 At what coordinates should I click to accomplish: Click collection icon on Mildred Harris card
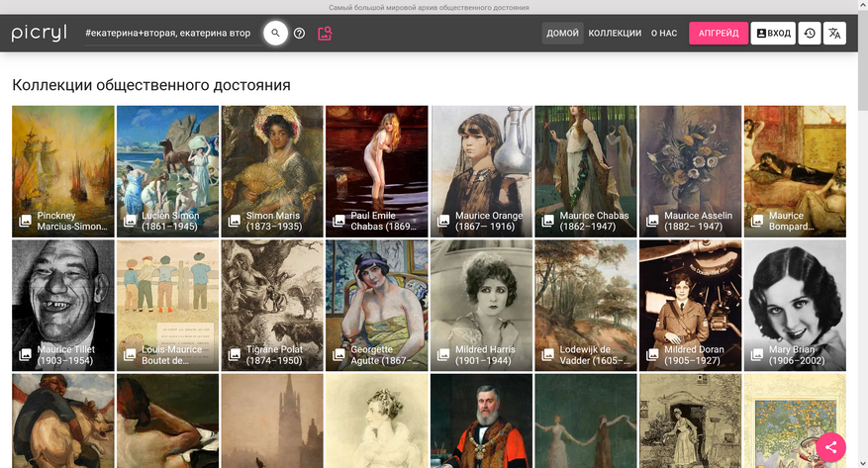point(443,354)
